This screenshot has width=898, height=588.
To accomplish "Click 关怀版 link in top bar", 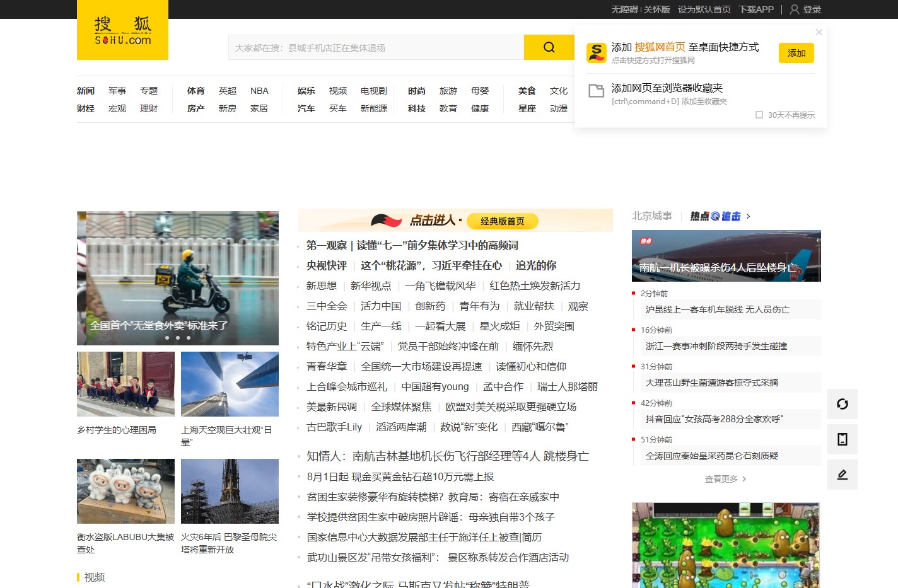I will tap(657, 9).
